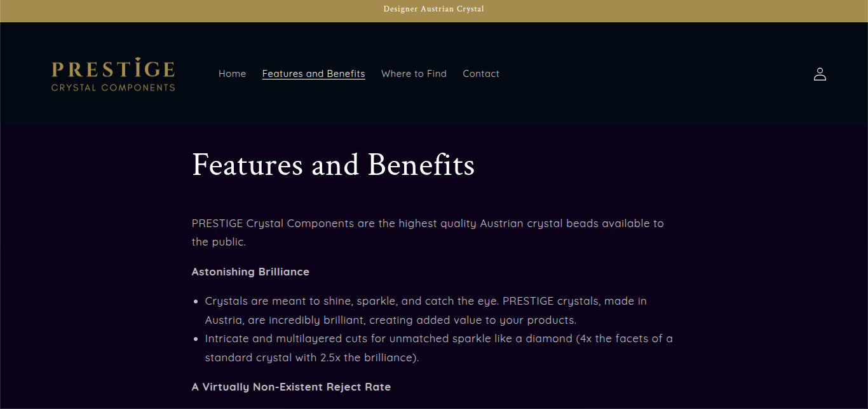
Task: Click the words "the public." ending the intro
Action: (219, 242)
